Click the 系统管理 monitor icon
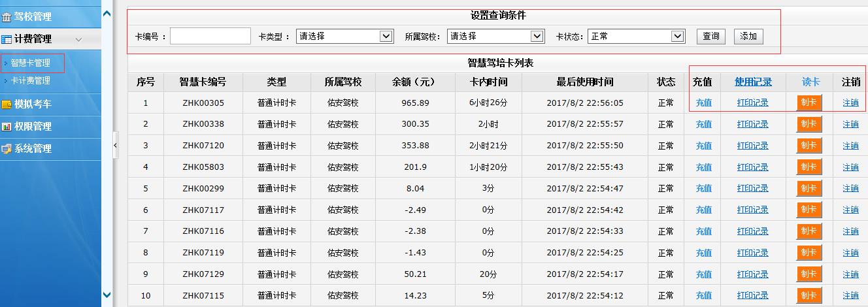 tap(7, 149)
